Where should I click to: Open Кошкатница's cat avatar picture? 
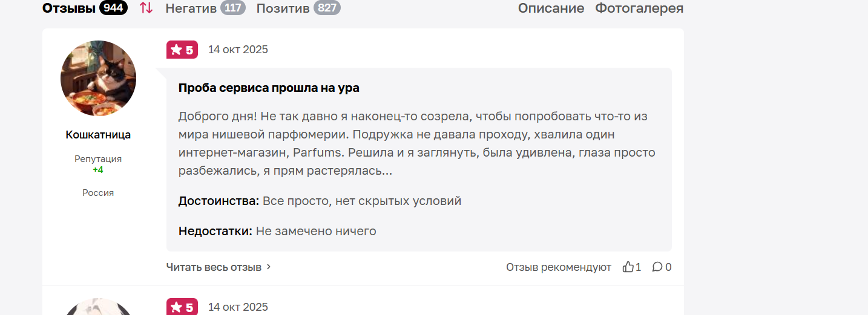pyautogui.click(x=98, y=78)
